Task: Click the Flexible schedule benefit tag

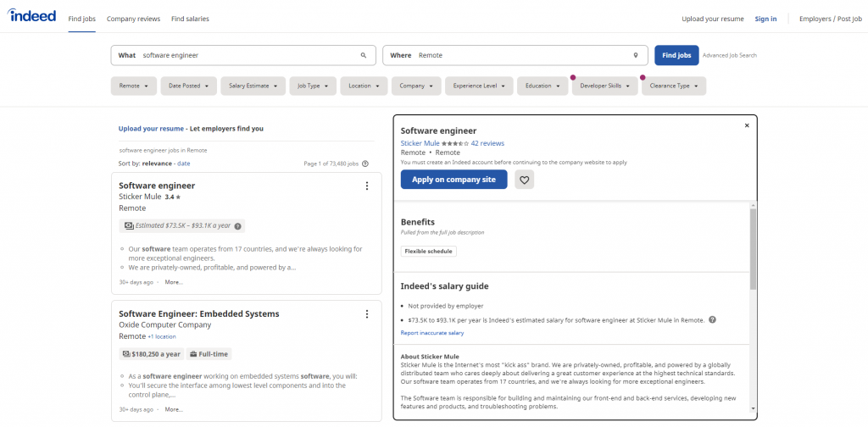Action: click(428, 251)
